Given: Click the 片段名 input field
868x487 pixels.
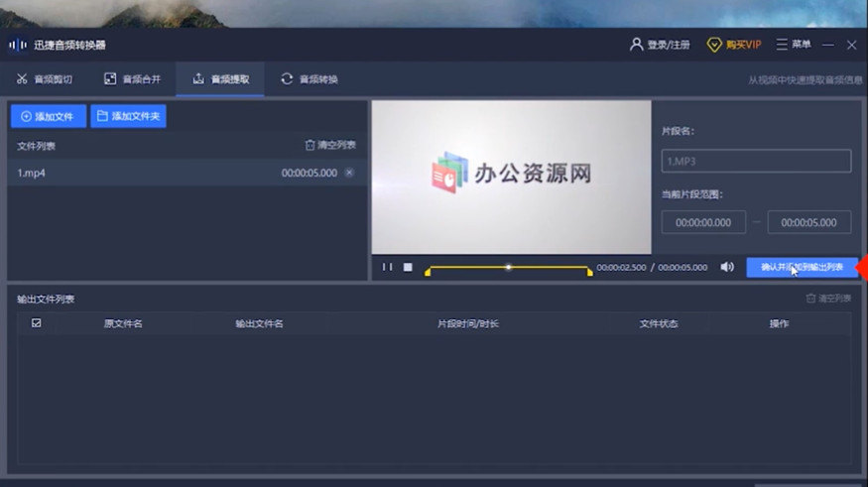Looking at the screenshot, I should pyautogui.click(x=756, y=161).
